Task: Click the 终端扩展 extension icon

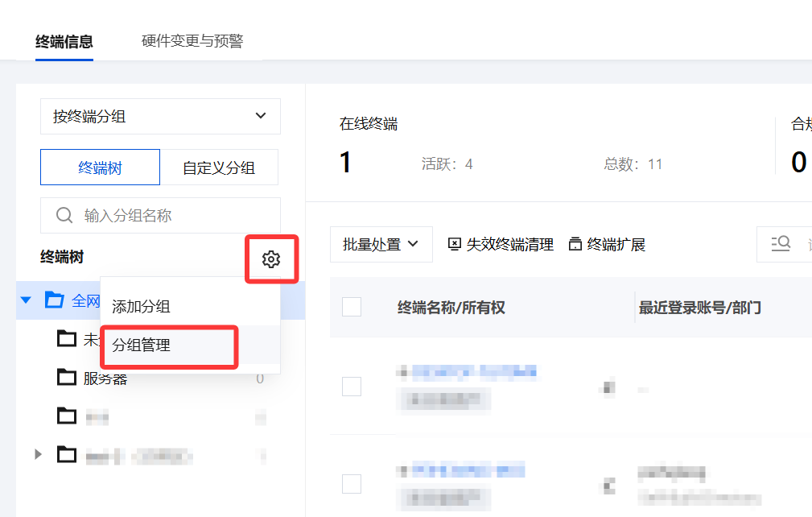Action: point(575,244)
